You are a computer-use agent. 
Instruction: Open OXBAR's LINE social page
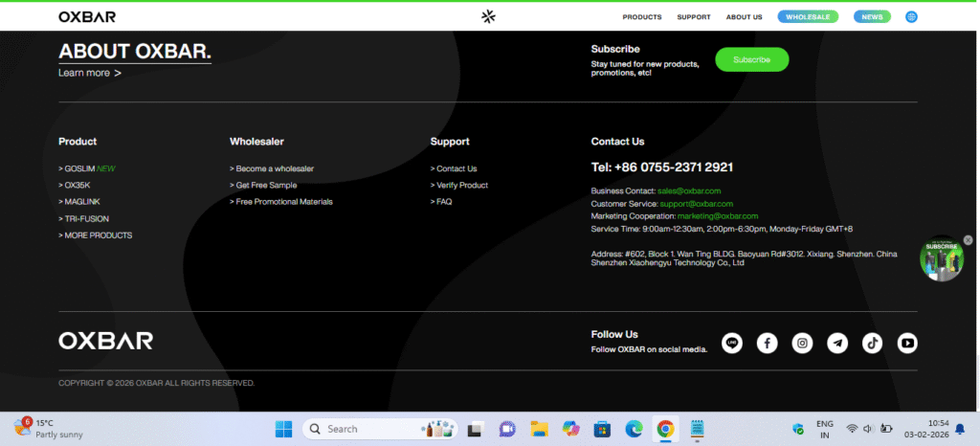tap(732, 343)
